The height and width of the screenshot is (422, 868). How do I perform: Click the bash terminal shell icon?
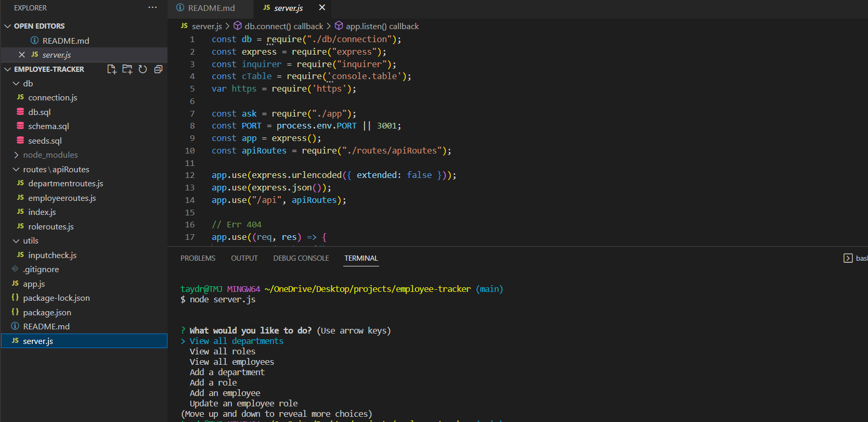coord(848,258)
